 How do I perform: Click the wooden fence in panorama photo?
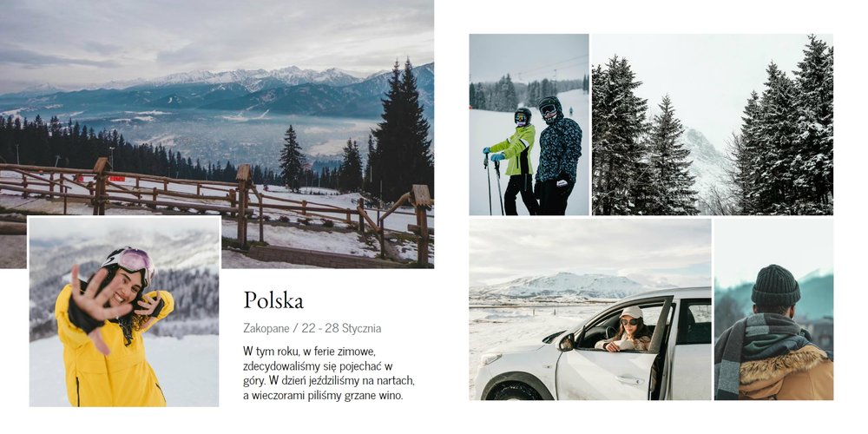pyautogui.click(x=216, y=207)
